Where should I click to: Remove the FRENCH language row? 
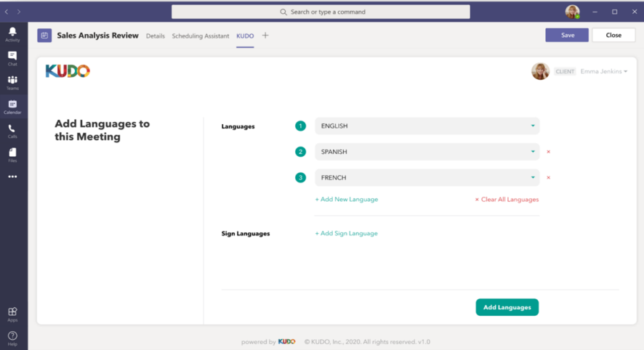pos(548,178)
